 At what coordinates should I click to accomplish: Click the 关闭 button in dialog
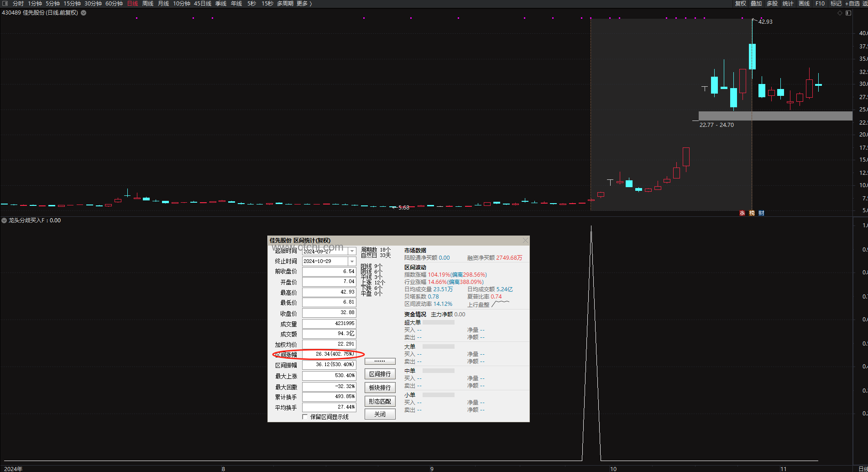point(380,414)
